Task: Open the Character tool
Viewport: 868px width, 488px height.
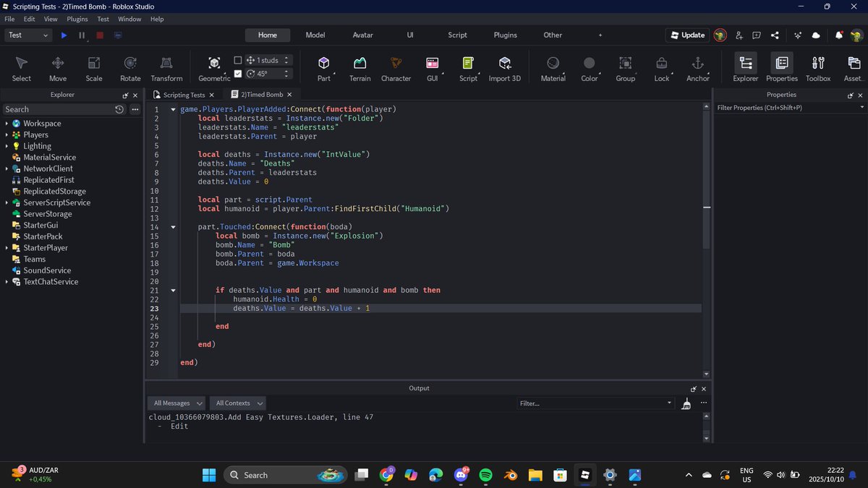Action: tap(396, 69)
